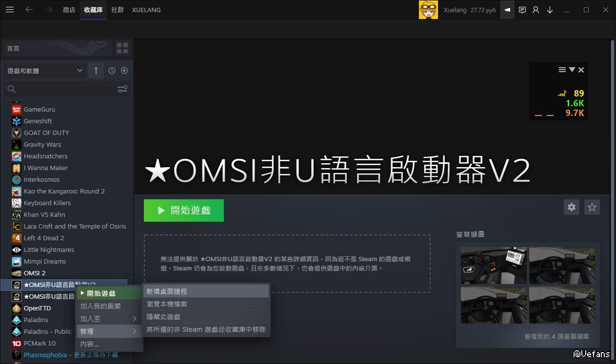Open the first screenshot thumbnail

tap(494, 266)
